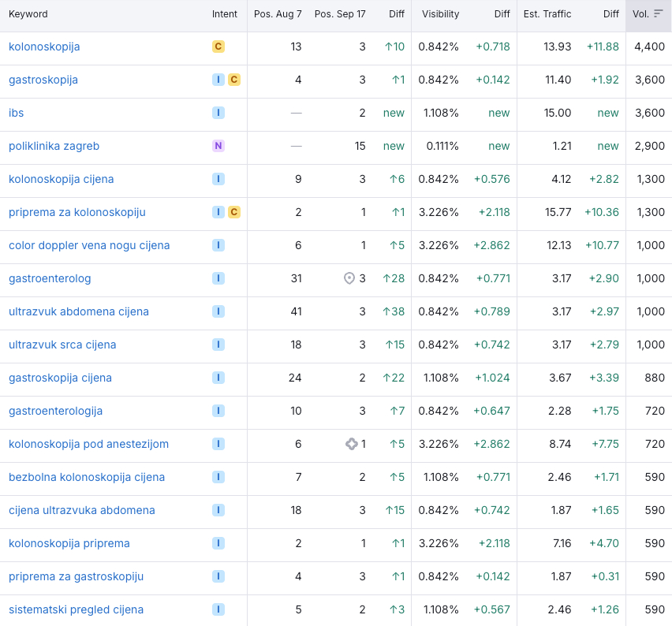Sort by the Keyword column header
672x626 pixels.
click(28, 14)
